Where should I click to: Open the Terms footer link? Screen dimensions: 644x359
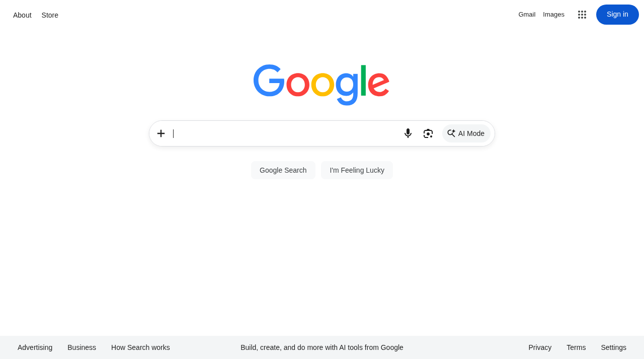coord(576,347)
